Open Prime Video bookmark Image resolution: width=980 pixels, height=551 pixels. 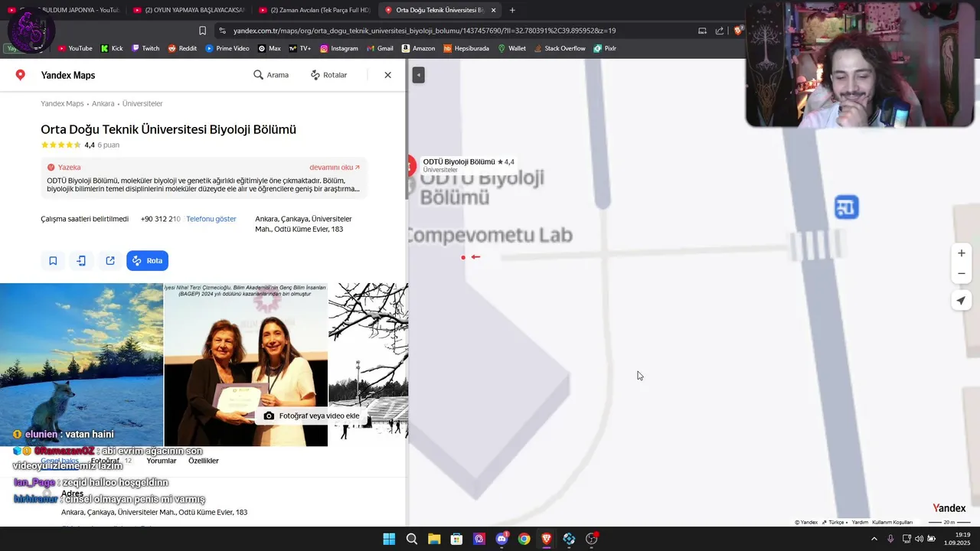coord(227,48)
